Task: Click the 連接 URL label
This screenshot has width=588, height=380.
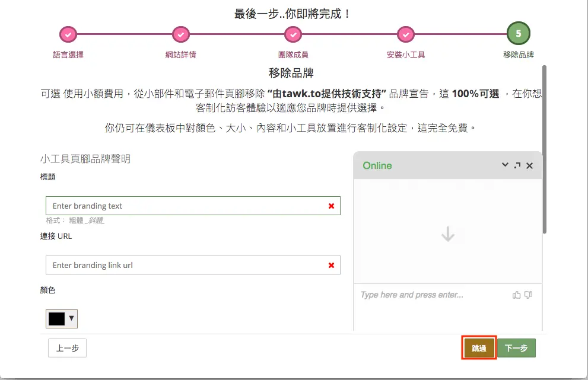Action: tap(56, 236)
